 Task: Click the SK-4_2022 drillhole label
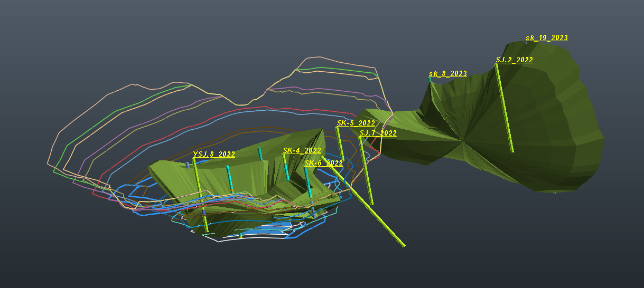click(x=302, y=151)
